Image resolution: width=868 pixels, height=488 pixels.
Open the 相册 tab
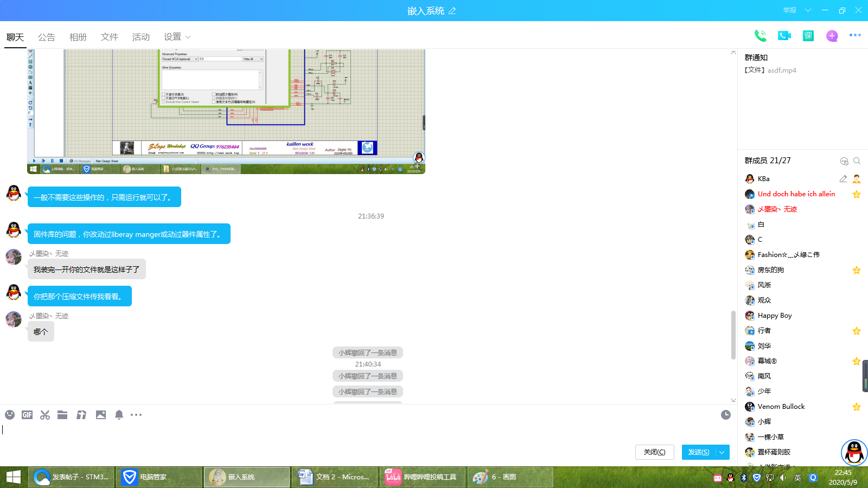tap(78, 37)
